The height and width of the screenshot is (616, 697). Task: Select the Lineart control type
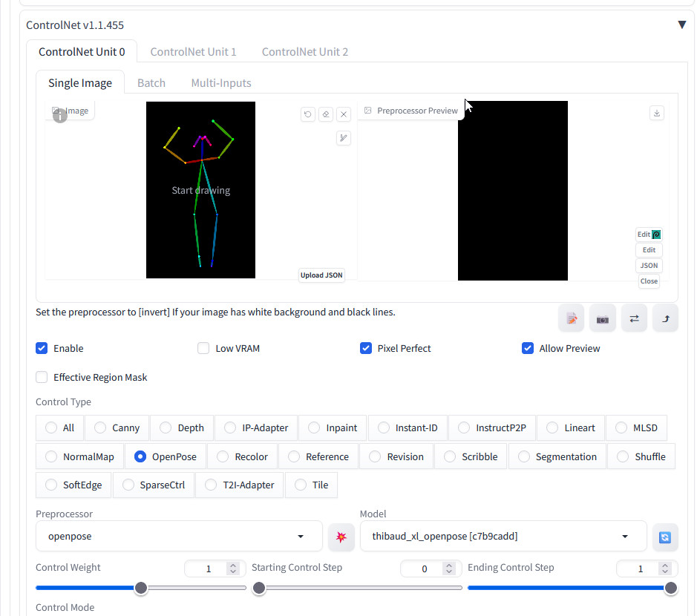(571, 427)
